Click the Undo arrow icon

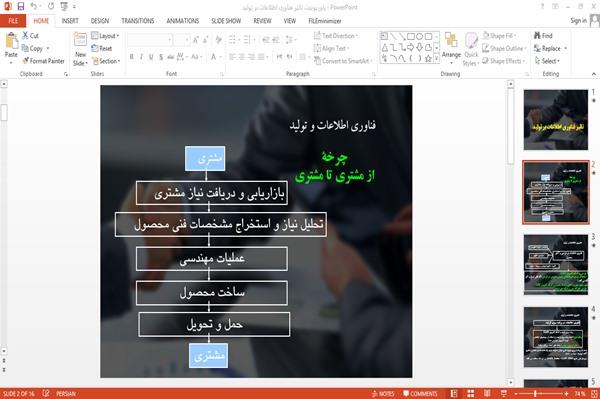[34, 6]
